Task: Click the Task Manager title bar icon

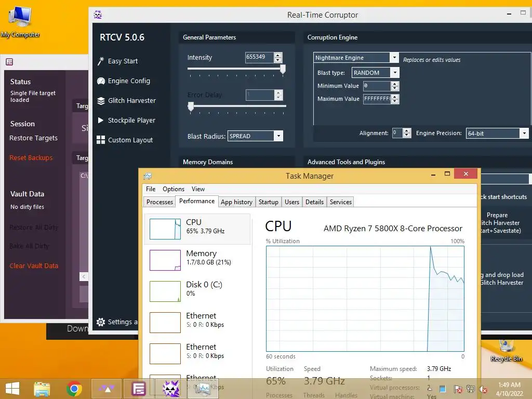Action: 148,176
